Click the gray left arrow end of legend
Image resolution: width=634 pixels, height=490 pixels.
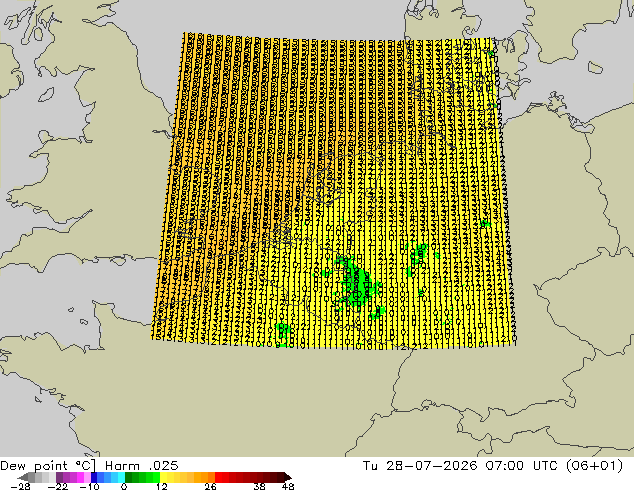coord(23,477)
